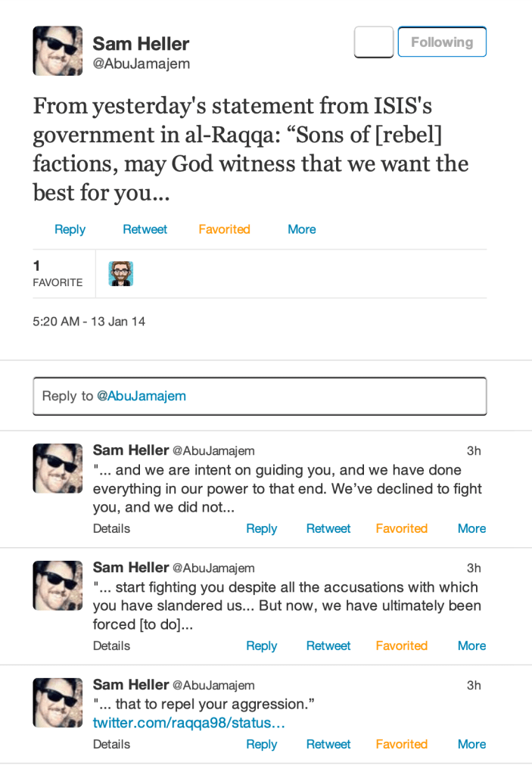Click avatar on the 'repel your aggression' reply
The width and height of the screenshot is (532, 775).
coord(58,703)
